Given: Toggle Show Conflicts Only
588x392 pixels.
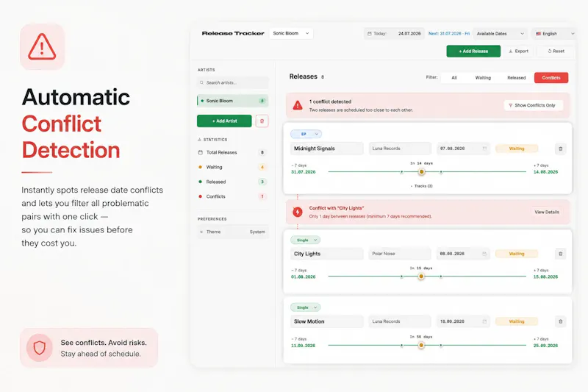Looking at the screenshot, I should (533, 105).
